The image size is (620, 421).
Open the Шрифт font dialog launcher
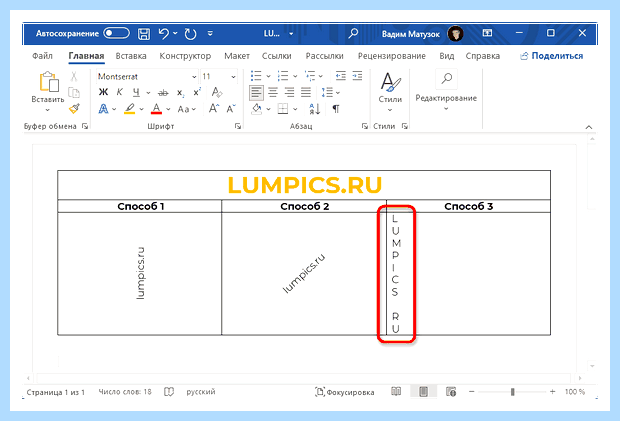(x=238, y=126)
